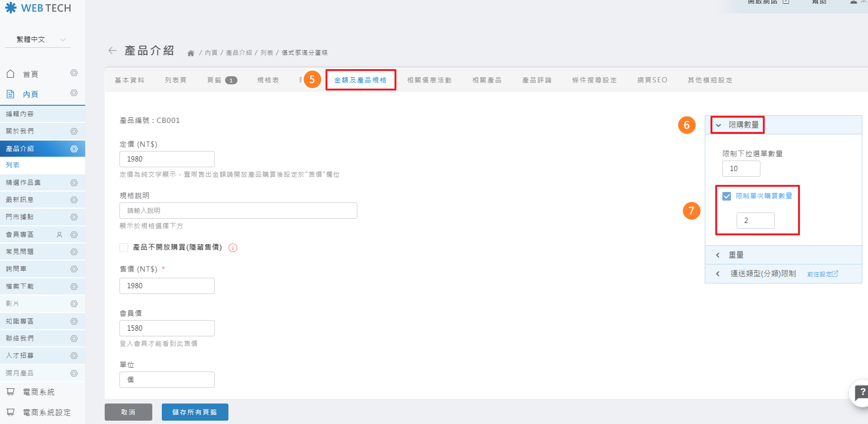Click the home icon in breadcrumb

coord(191,53)
